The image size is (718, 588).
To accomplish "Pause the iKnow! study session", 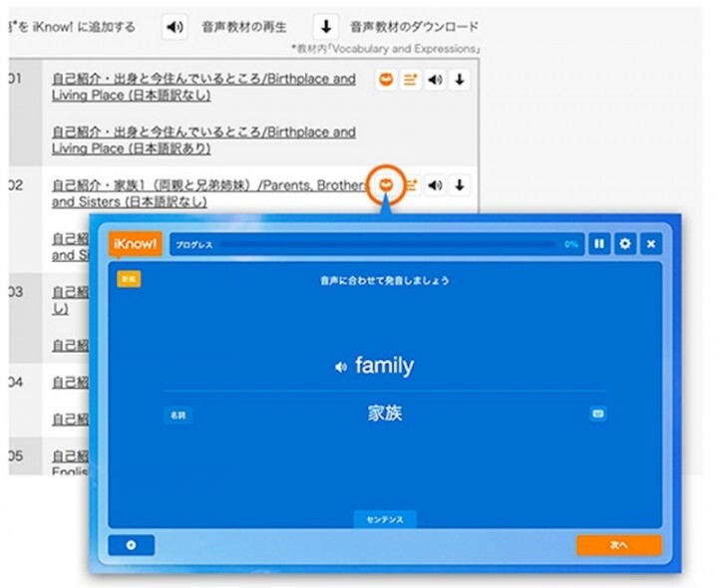I will coord(599,244).
